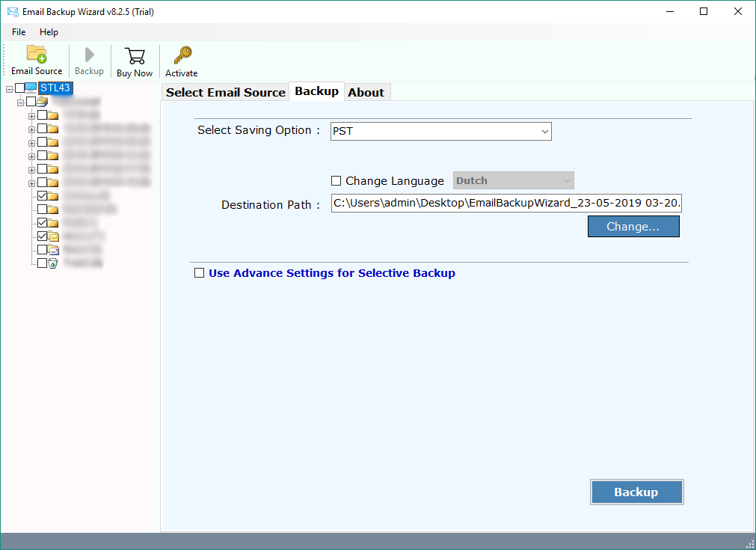Open the About tab
The width and height of the screenshot is (756, 550).
point(366,91)
